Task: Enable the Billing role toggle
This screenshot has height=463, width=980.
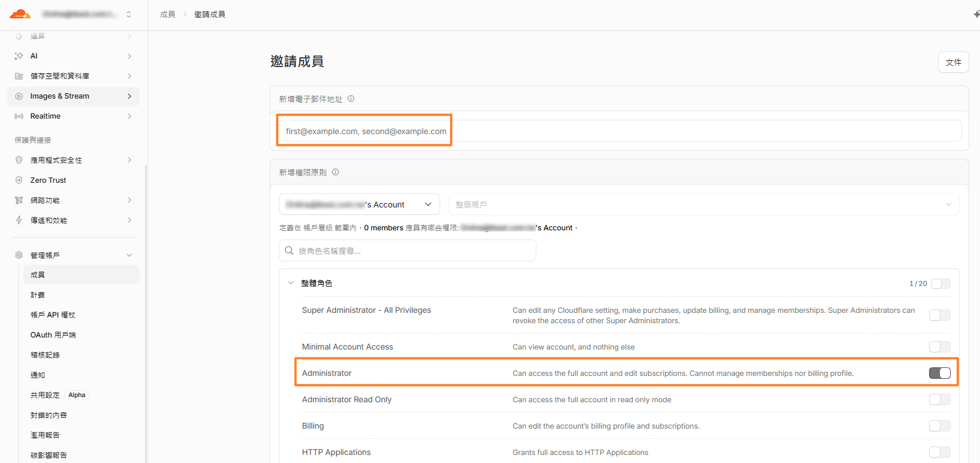Action: (940, 426)
